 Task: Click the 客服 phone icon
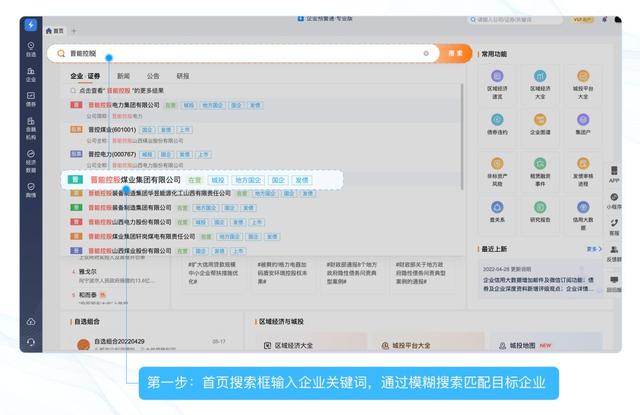click(614, 227)
